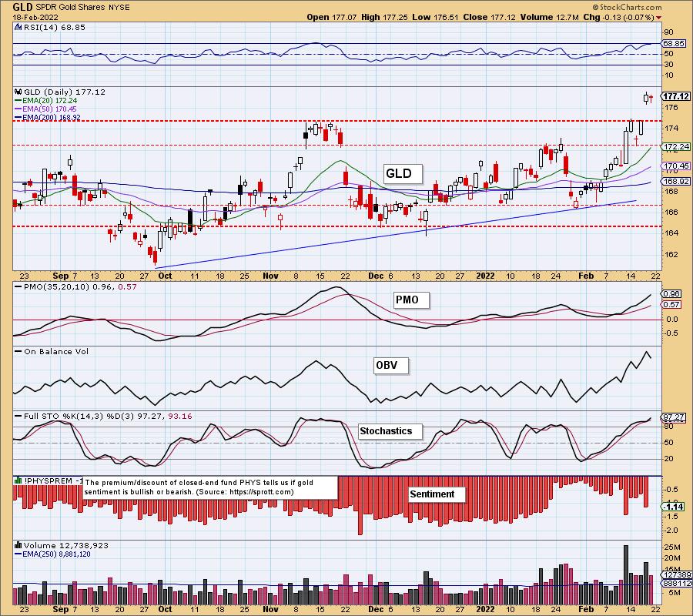Click 'SPDR Gold Shares NYSE' title text

82,8
